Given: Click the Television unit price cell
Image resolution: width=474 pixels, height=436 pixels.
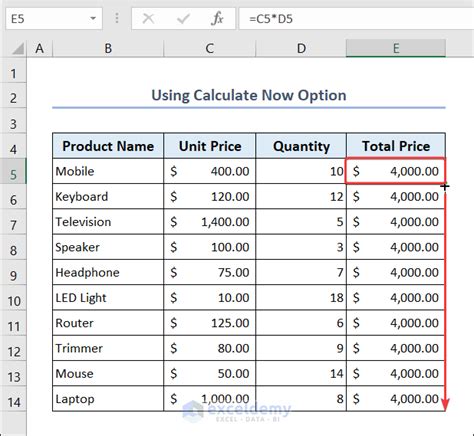Looking at the screenshot, I should (x=210, y=222).
